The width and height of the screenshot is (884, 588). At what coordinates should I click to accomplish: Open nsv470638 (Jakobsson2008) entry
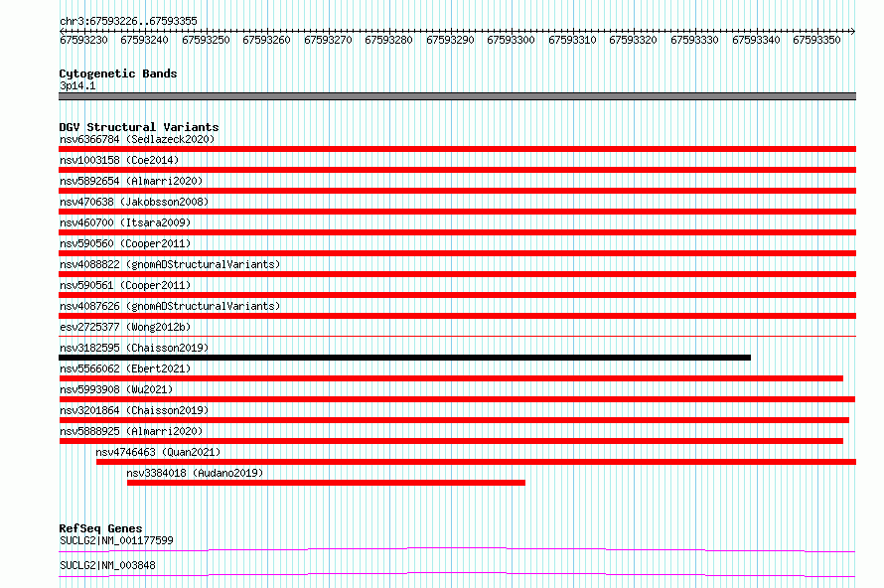(x=134, y=202)
